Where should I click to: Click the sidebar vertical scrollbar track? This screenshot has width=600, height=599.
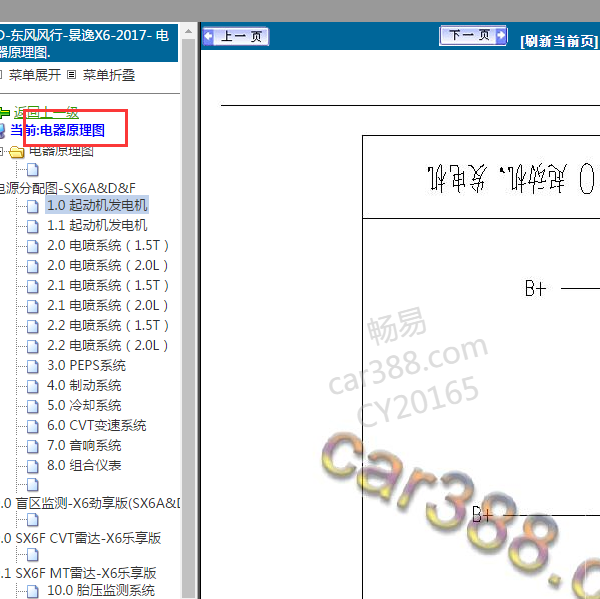(x=188, y=318)
